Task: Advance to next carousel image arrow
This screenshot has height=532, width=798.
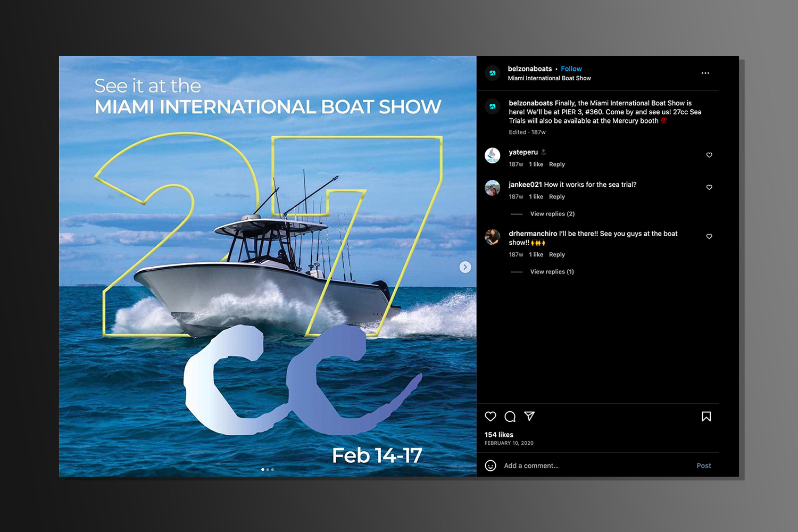Action: tap(465, 267)
